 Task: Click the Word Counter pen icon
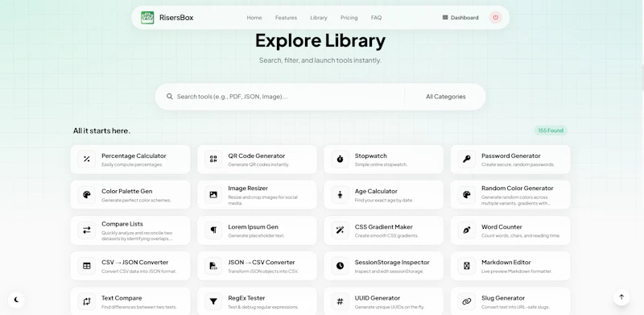(x=467, y=230)
